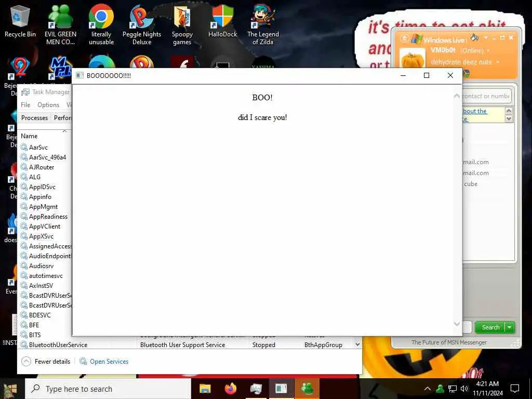Select the AppXSvc service row
Viewport: 532px width, 399px height.
point(46,236)
